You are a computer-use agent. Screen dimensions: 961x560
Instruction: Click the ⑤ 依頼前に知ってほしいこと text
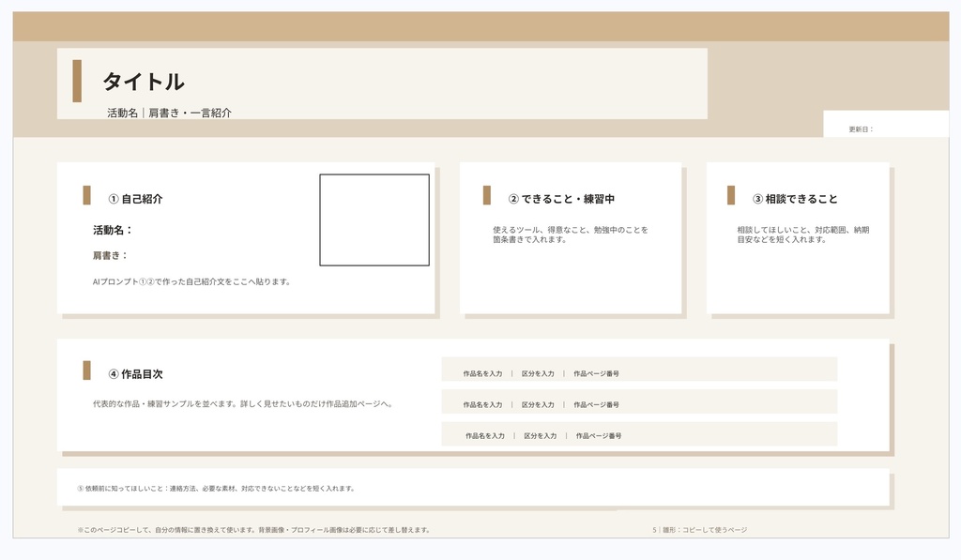click(216, 489)
